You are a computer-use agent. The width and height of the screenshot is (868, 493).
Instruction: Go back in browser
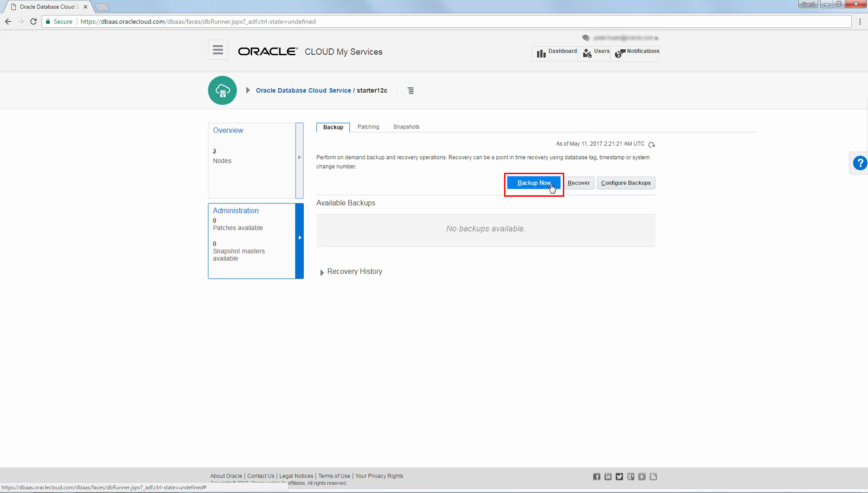coord(8,22)
